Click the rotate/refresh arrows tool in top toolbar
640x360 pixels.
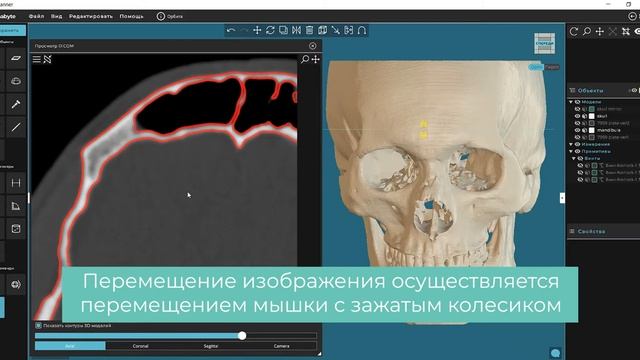270,30
